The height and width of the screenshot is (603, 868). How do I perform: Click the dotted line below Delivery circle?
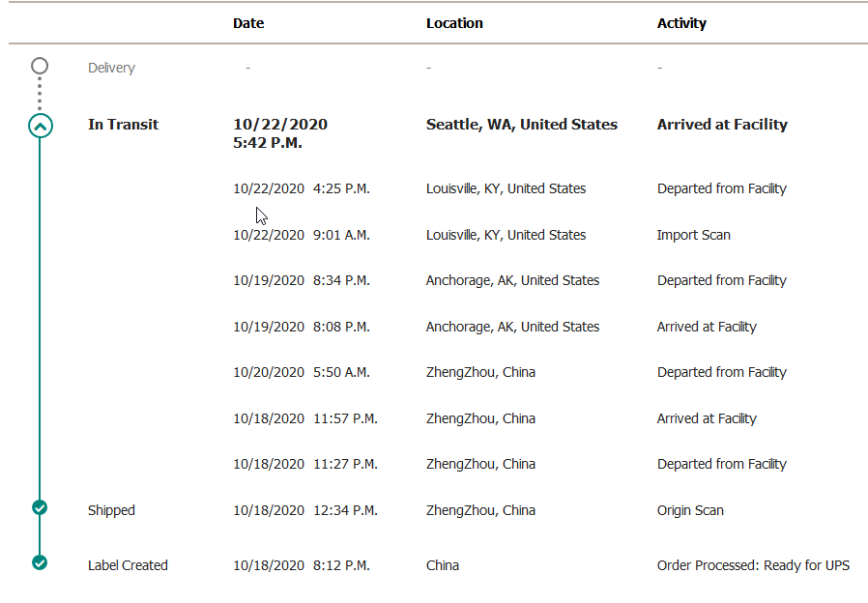coord(40,93)
